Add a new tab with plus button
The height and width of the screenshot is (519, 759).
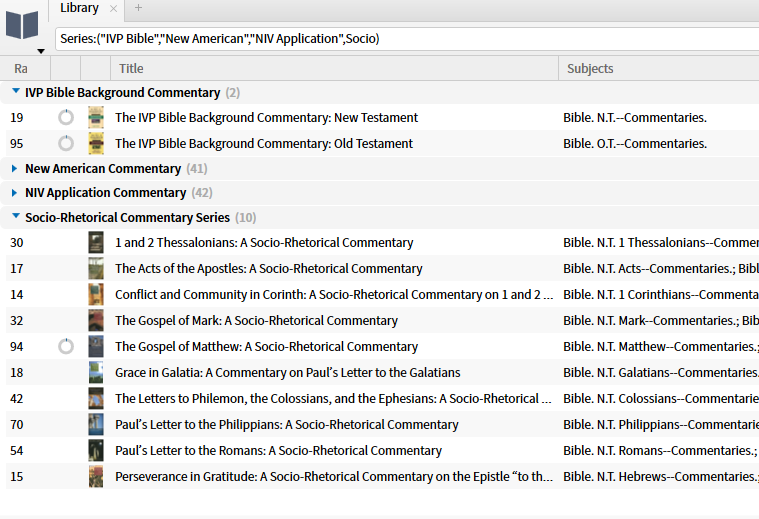coord(138,8)
